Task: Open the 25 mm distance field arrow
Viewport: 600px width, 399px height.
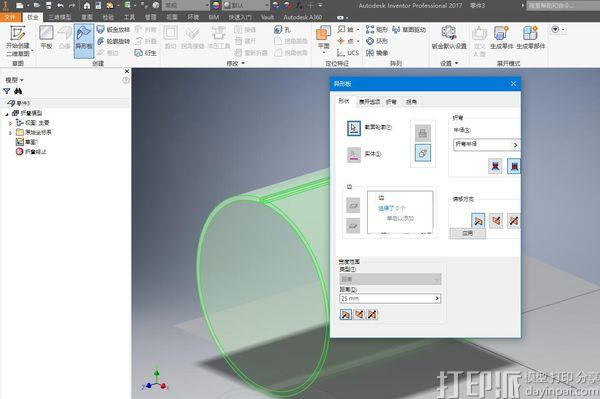Action: coord(437,298)
